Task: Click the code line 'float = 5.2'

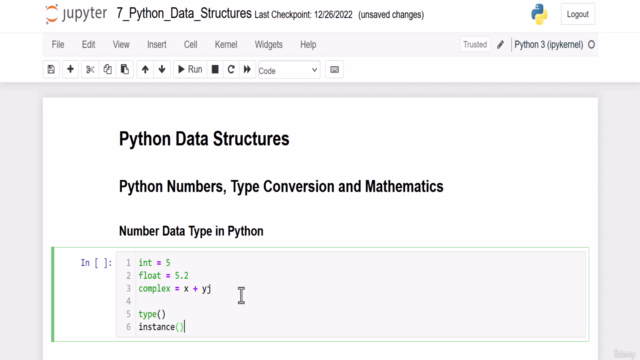Action: [163, 276]
